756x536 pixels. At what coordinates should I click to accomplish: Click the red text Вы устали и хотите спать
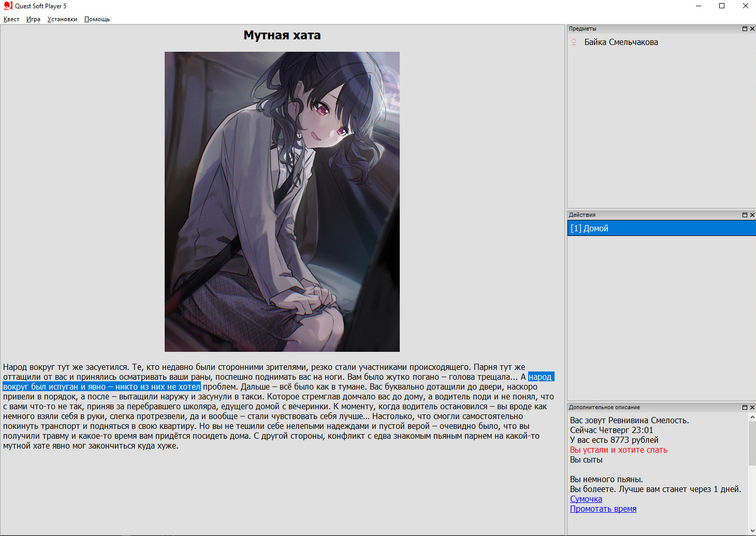(x=618, y=450)
